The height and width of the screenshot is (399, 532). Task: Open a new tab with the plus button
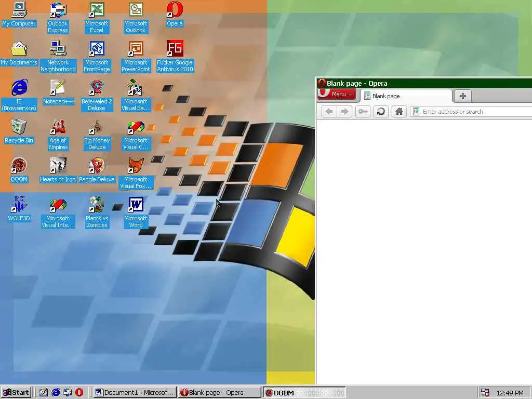click(463, 96)
